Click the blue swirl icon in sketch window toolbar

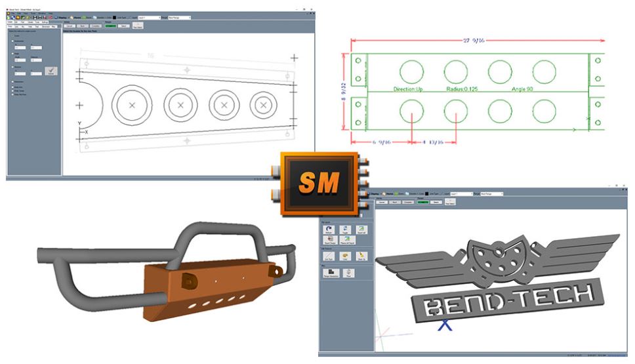[13, 18]
